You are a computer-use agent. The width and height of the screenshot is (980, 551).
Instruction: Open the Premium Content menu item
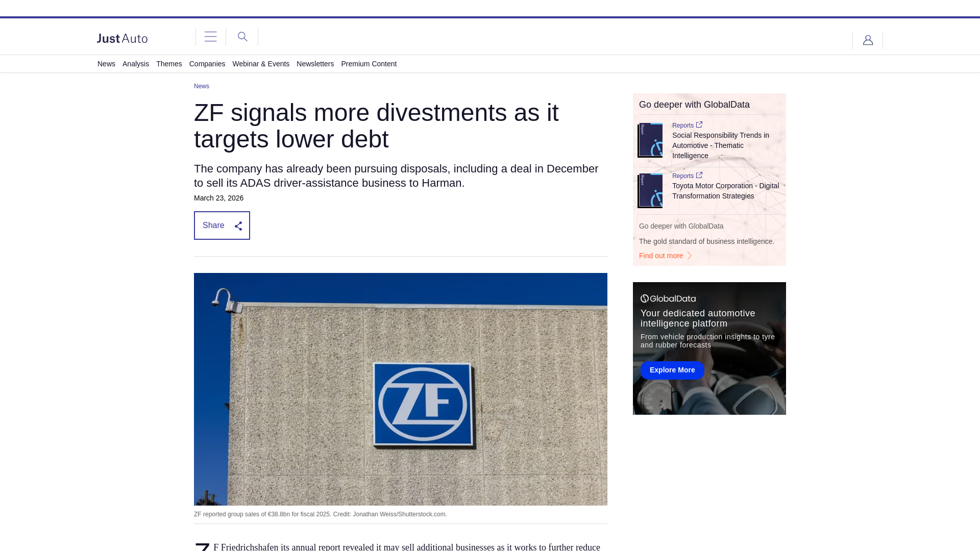(x=369, y=64)
